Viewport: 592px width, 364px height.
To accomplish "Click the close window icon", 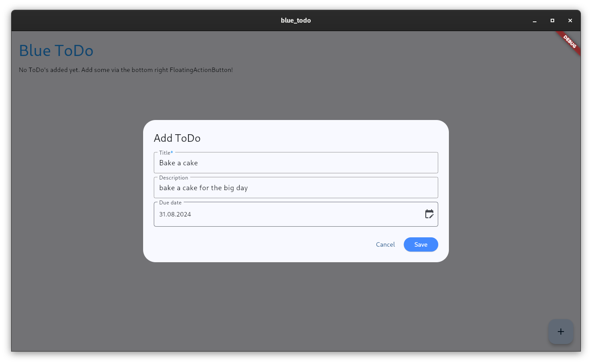I will coord(570,20).
